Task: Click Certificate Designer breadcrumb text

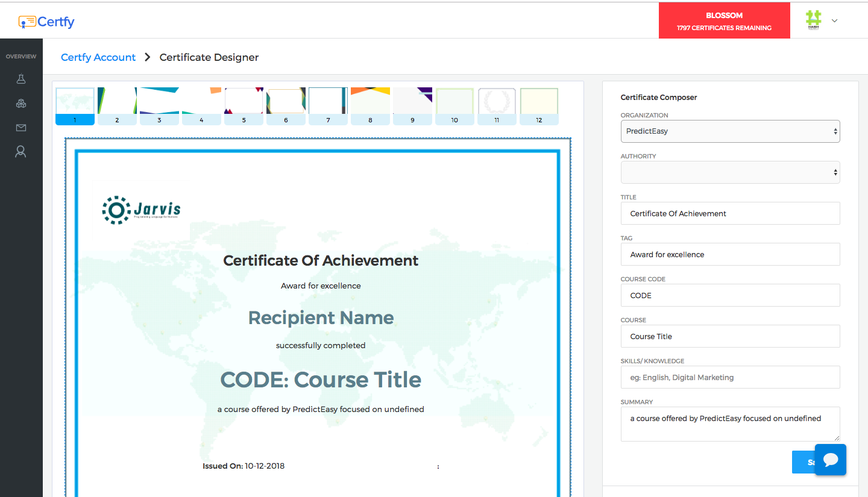Action: (x=209, y=57)
